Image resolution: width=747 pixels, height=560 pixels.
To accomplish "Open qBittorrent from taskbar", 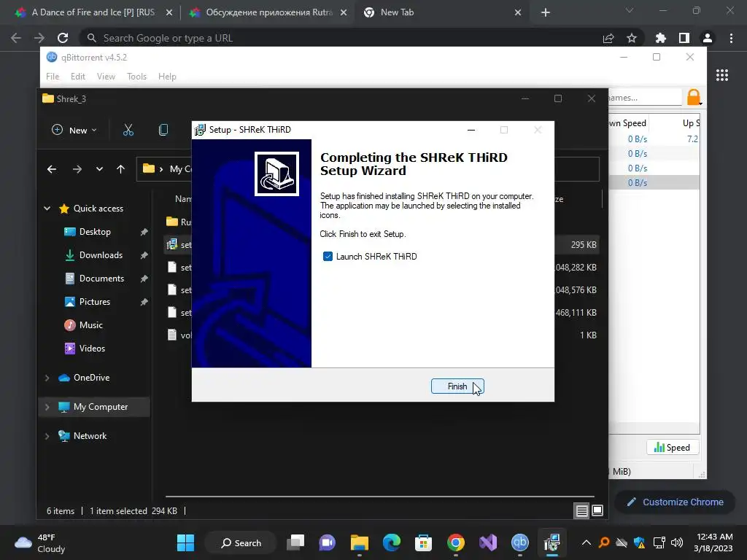I will pos(519,542).
